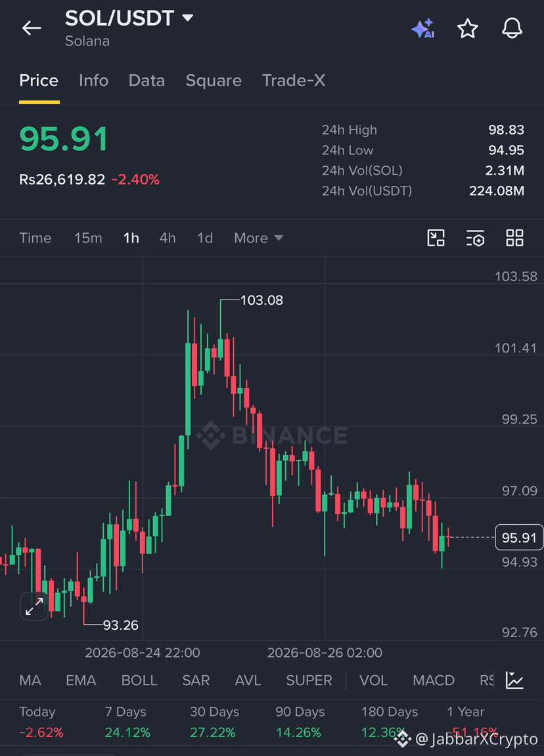Click the Solana subtitle text
Viewport: 544px width, 756px height.
click(87, 41)
